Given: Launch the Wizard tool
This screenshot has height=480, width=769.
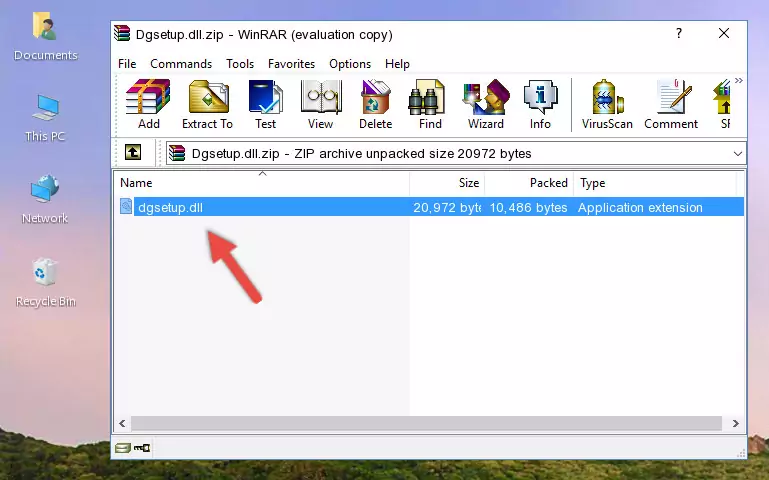Looking at the screenshot, I should point(486,104).
